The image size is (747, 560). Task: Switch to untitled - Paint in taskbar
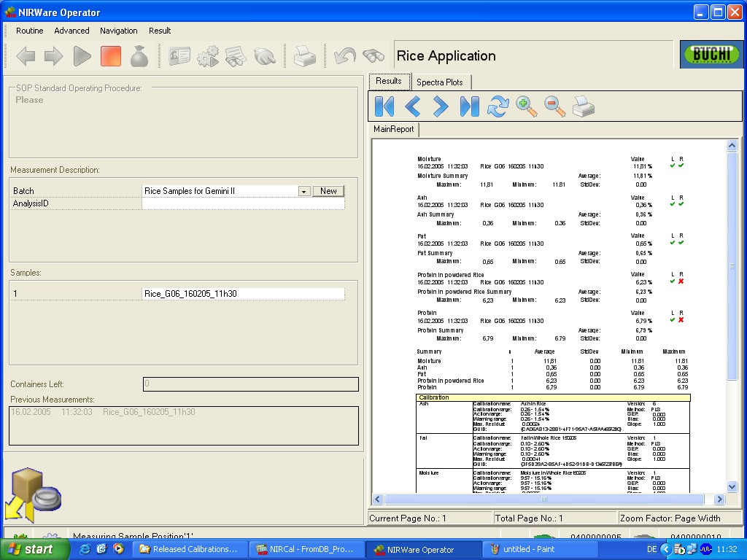click(x=541, y=549)
